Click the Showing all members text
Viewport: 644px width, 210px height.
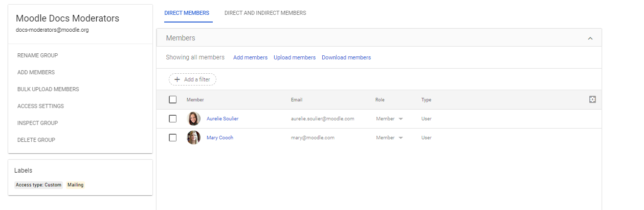[195, 57]
